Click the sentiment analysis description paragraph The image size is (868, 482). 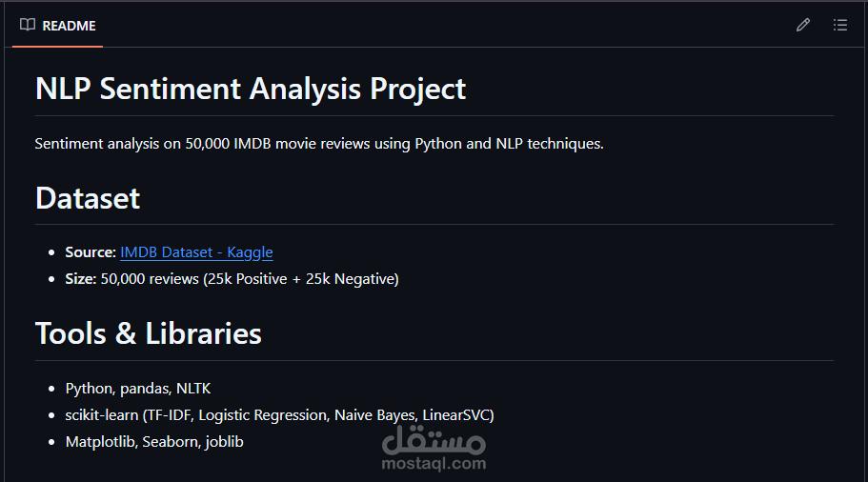pos(319,144)
